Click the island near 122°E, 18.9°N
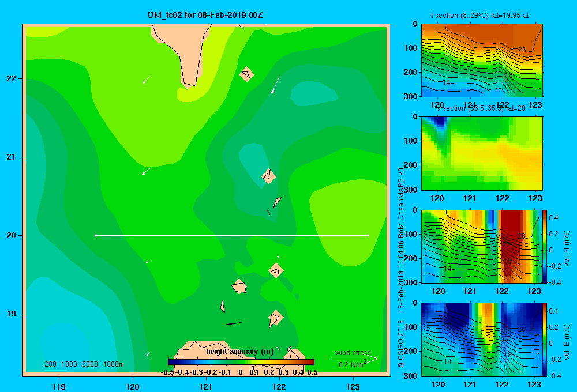Viewport: 577px width, 392px height. point(276,318)
